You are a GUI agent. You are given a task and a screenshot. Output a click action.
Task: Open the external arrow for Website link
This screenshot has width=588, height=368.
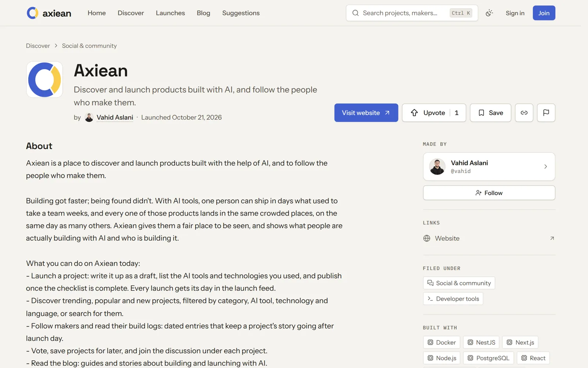click(x=552, y=238)
